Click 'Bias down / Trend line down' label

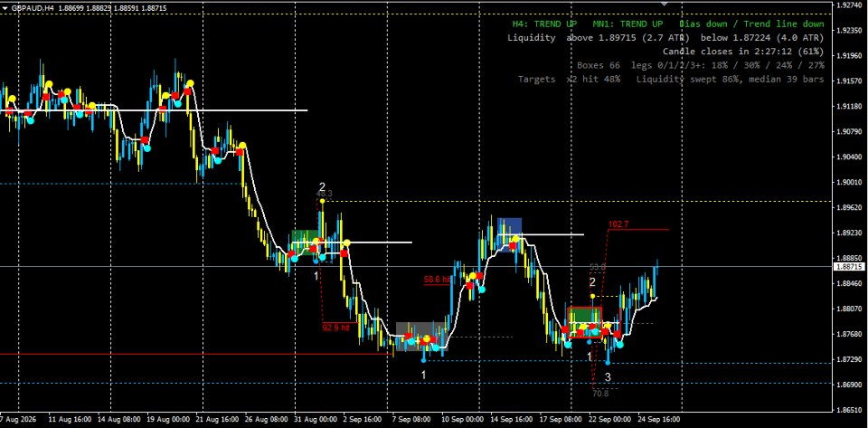tap(751, 24)
